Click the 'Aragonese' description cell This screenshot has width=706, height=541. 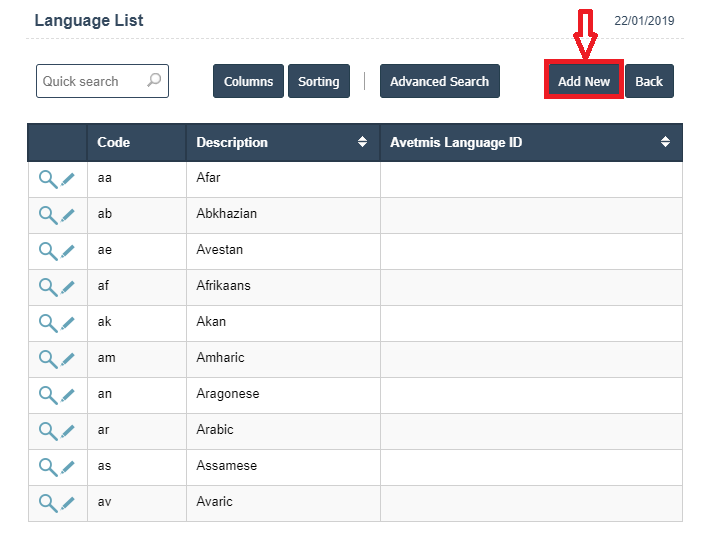[x=283, y=396]
